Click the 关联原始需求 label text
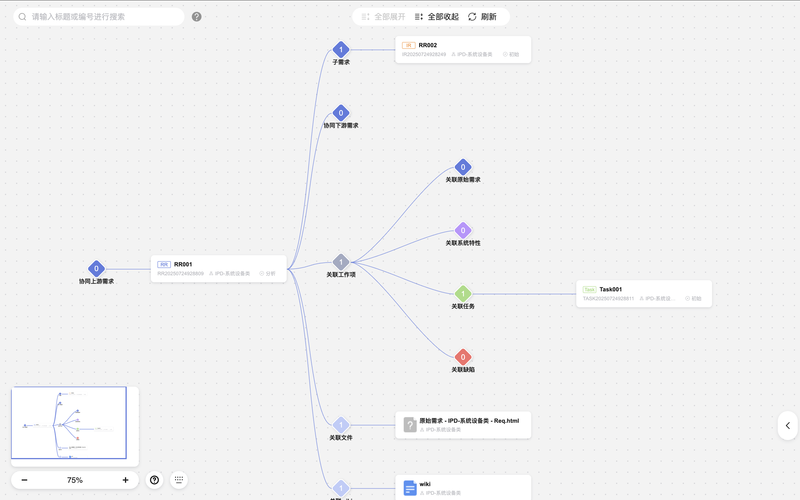This screenshot has width=800, height=500. coord(463,180)
